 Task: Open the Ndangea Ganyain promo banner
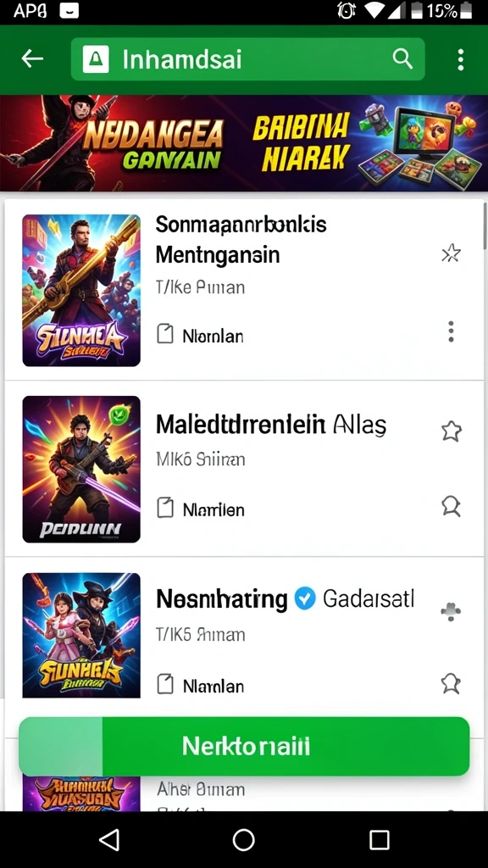tap(244, 143)
